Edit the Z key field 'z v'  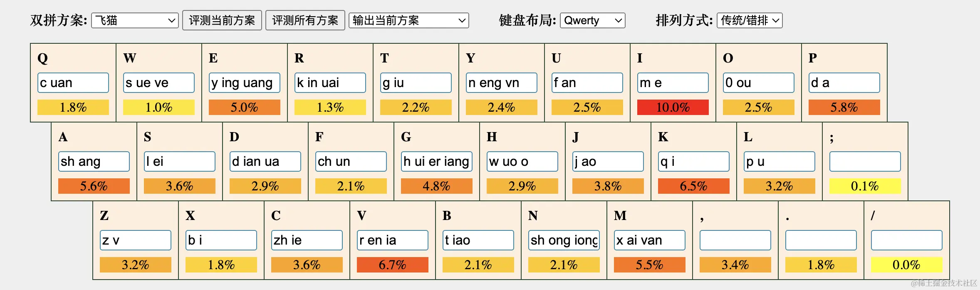click(x=136, y=240)
